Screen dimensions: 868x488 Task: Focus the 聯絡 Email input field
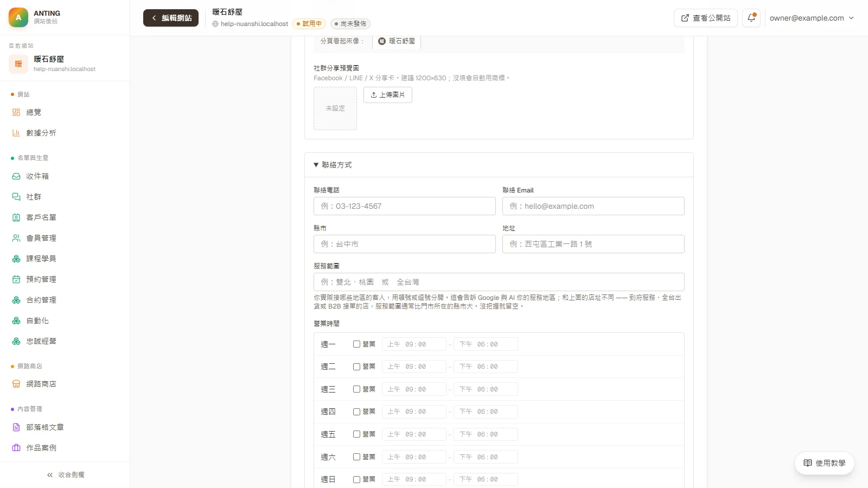coord(593,206)
